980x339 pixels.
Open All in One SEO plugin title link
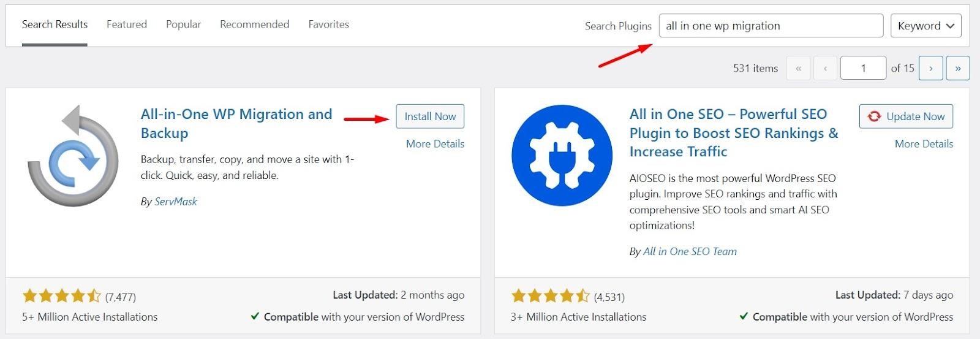tap(734, 132)
